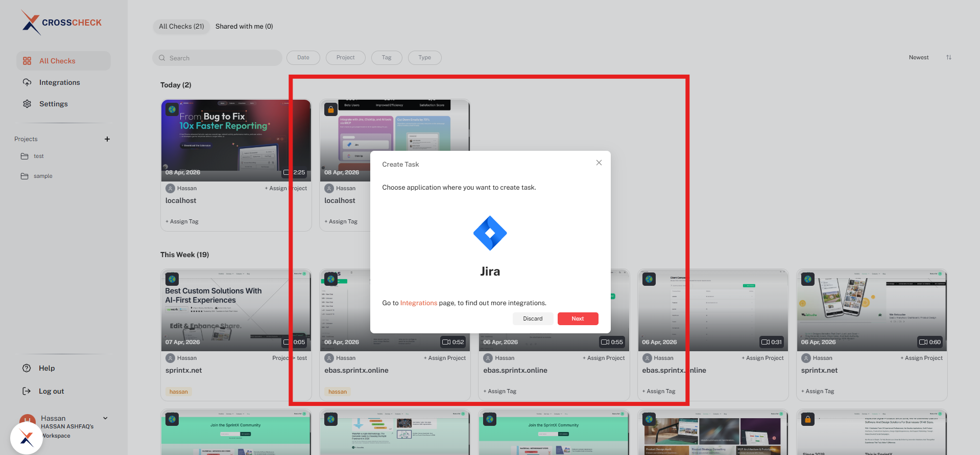Switch to Shared with me (0) tab
980x455 pixels.
tap(244, 27)
